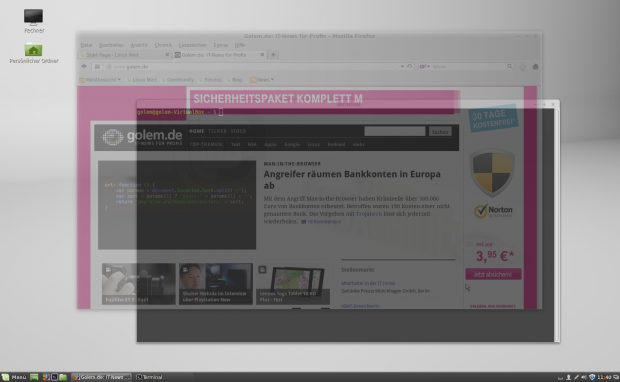Open Firefox downloads arrow icon
The width and height of the screenshot is (620, 382).
522,67
